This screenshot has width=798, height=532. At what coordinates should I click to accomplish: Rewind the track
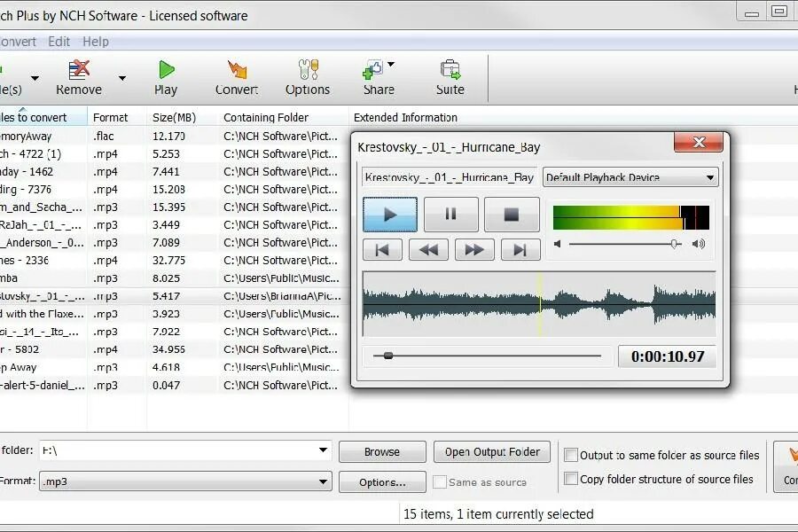(428, 249)
